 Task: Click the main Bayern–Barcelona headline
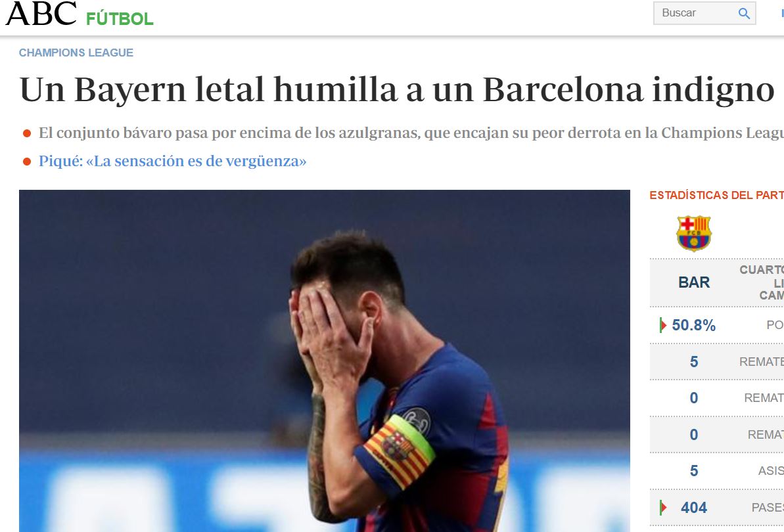point(397,90)
